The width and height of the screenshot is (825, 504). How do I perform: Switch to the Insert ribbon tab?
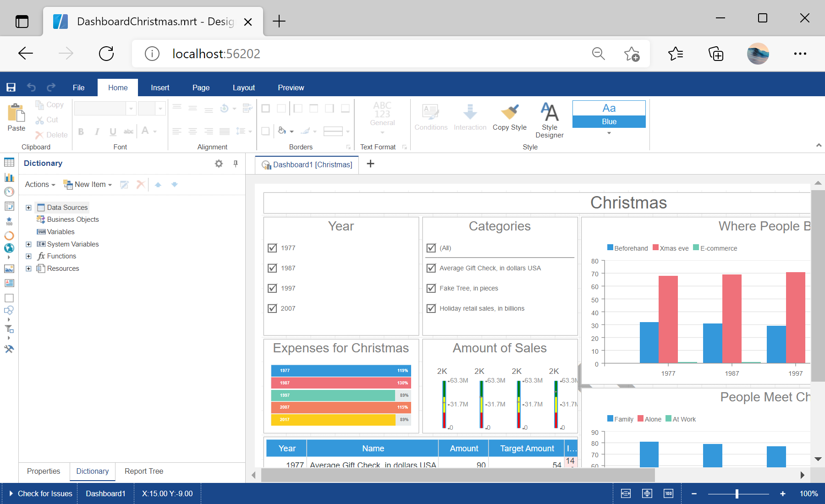[160, 88]
